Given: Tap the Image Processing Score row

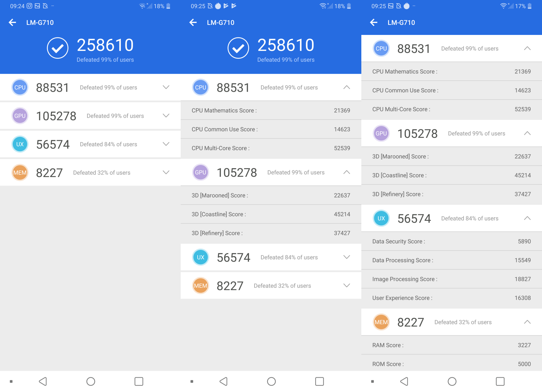Looking at the screenshot, I should pyautogui.click(x=452, y=279).
